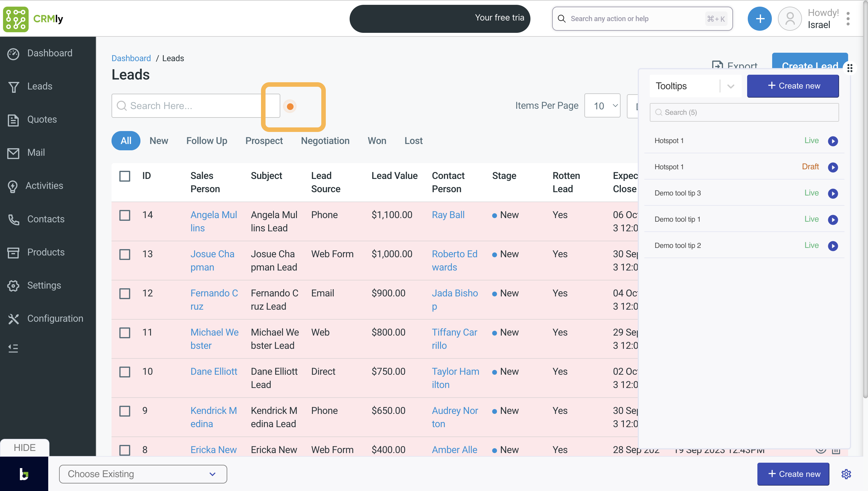Open the gear settings in bottom bar

(x=846, y=474)
